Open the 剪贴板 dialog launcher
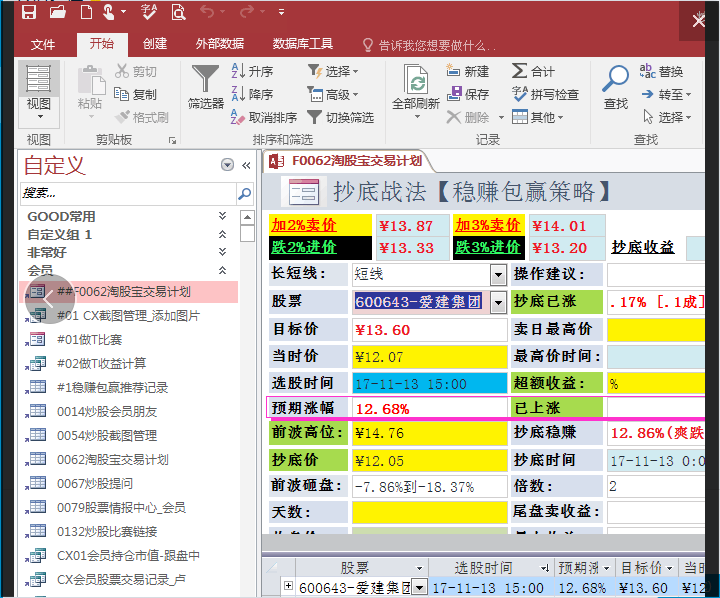 173,141
